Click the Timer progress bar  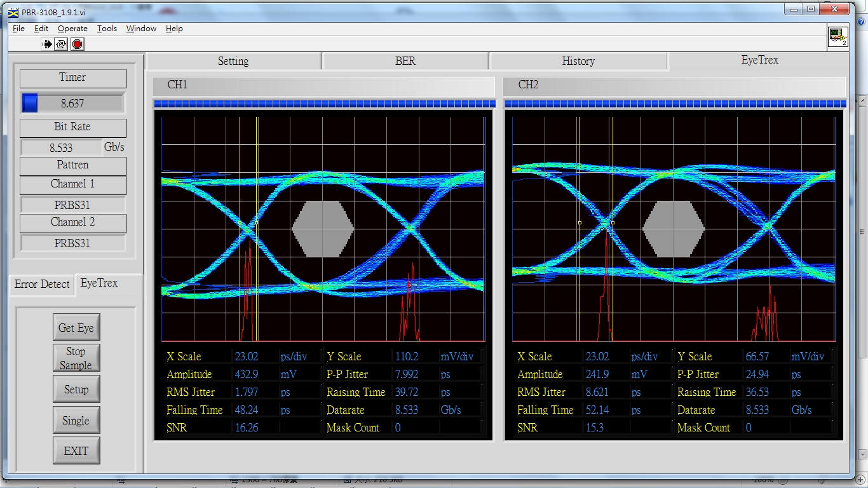[x=72, y=103]
